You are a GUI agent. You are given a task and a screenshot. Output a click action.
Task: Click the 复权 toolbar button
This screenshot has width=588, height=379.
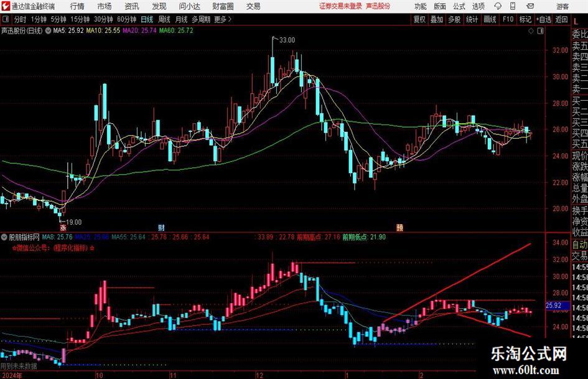pos(419,19)
